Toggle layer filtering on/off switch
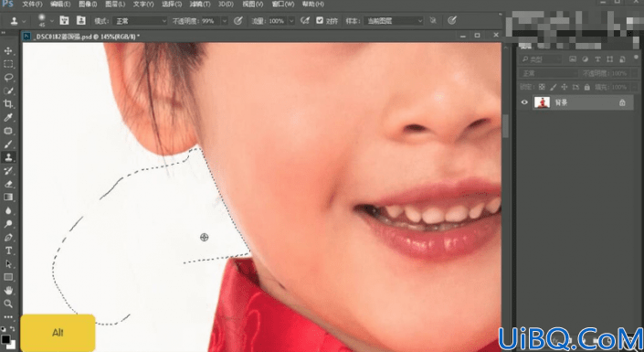The height and width of the screenshot is (352, 644). click(636, 58)
